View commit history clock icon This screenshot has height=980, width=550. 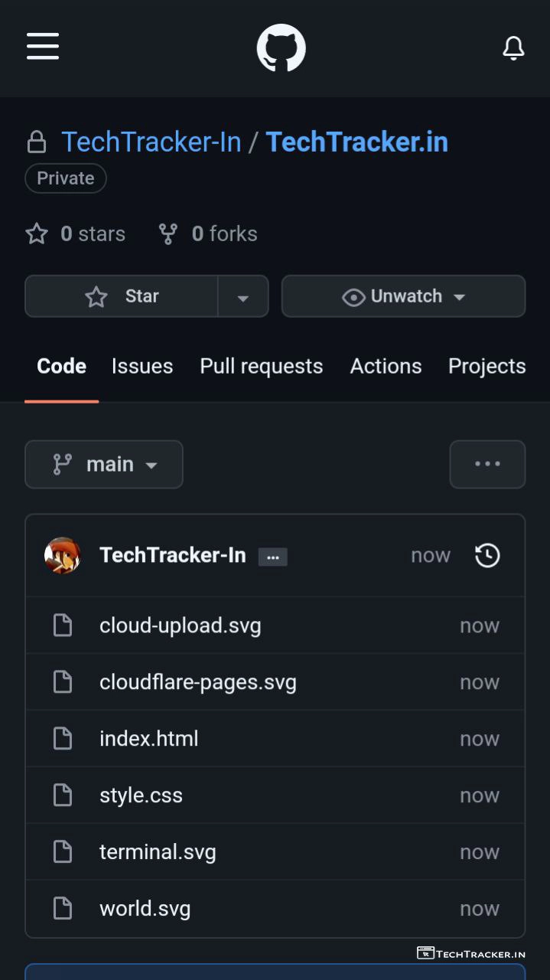(487, 555)
